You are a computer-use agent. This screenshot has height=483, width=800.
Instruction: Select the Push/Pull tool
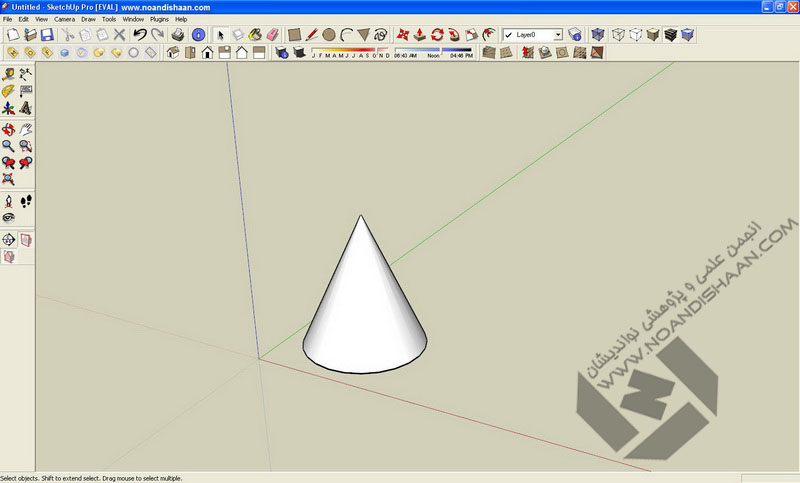(x=421, y=34)
